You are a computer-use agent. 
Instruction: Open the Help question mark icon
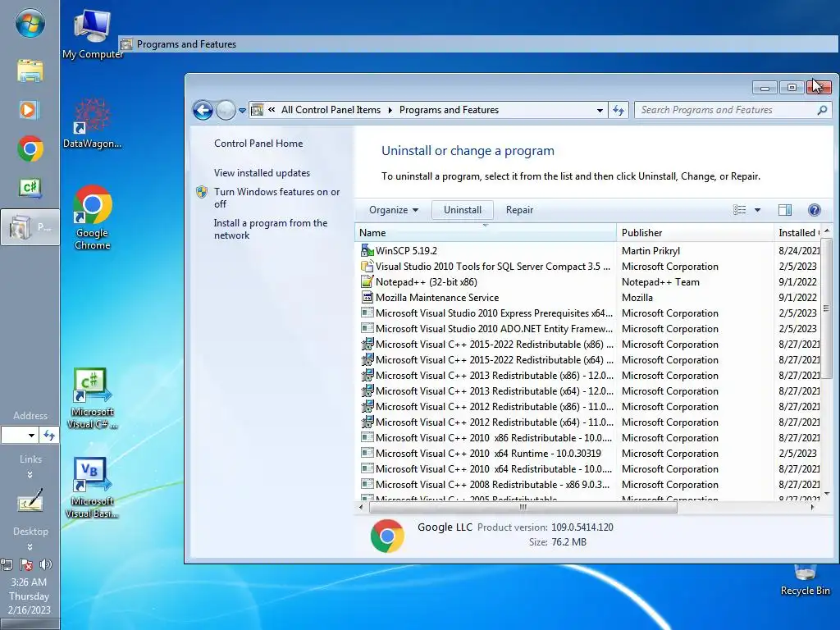(x=814, y=210)
